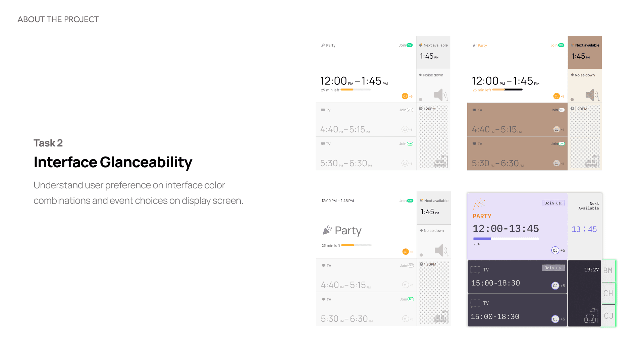Click the CJ avatar on brown 4:40–5:15 card
The height and width of the screenshot is (362, 644).
[x=556, y=130]
